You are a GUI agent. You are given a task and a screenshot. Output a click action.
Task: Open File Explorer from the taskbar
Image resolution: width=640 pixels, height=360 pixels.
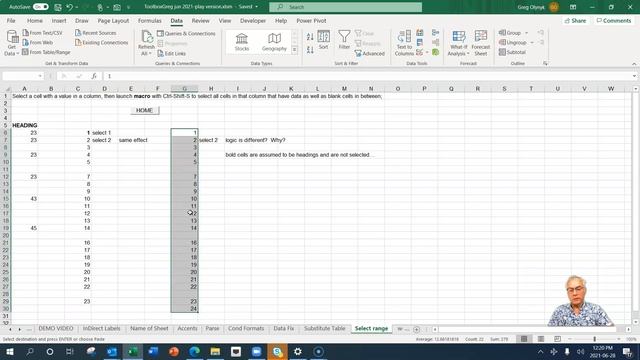pos(215,351)
